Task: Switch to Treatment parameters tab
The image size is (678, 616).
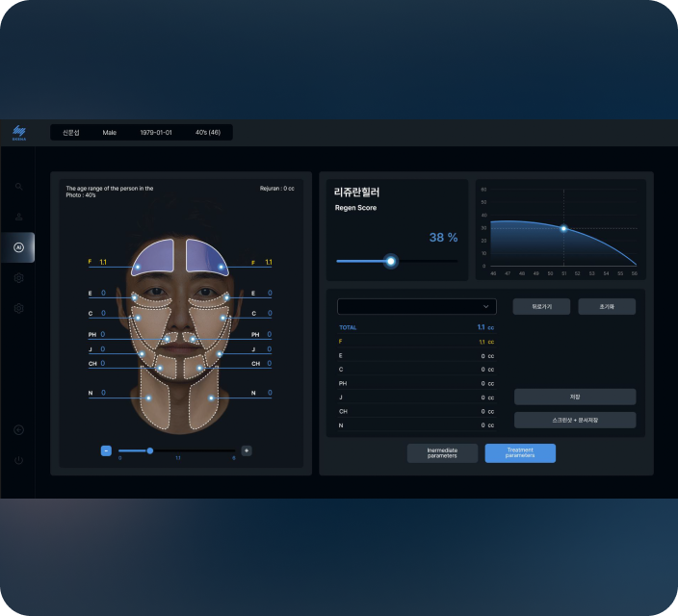Action: click(520, 453)
